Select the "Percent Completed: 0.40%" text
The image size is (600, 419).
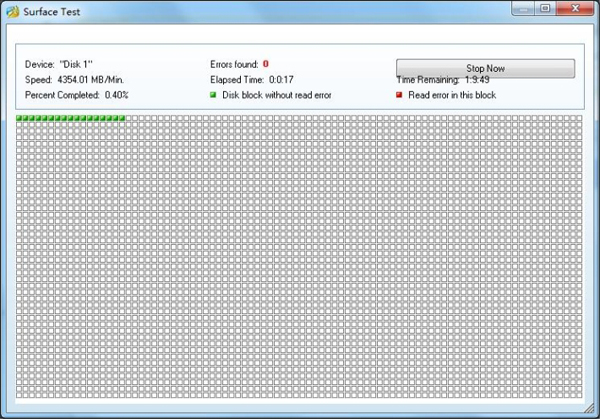coord(77,95)
